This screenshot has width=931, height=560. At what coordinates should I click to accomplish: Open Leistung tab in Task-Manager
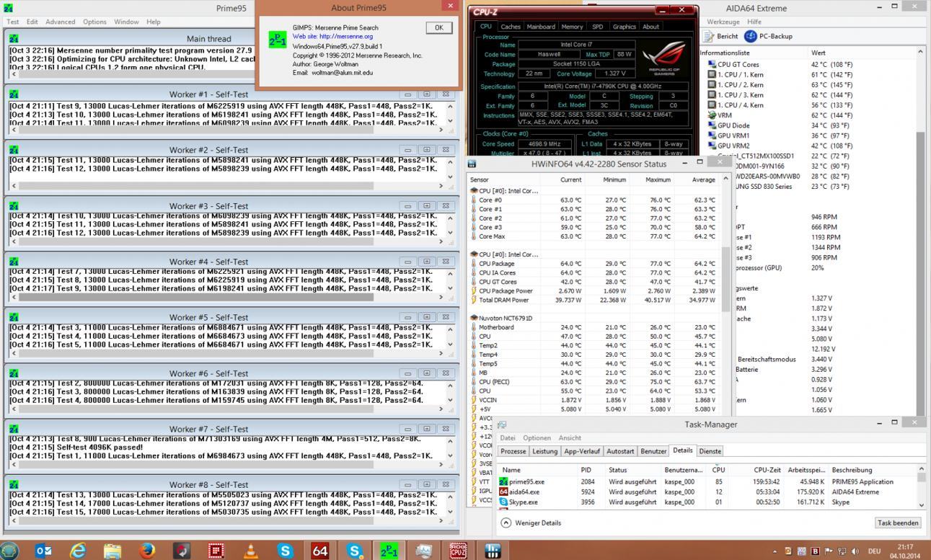544,451
